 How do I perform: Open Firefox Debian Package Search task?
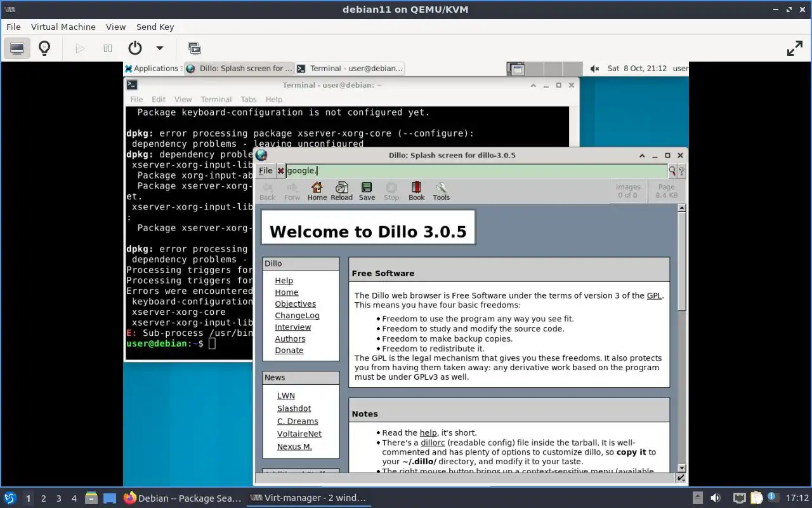(183, 498)
